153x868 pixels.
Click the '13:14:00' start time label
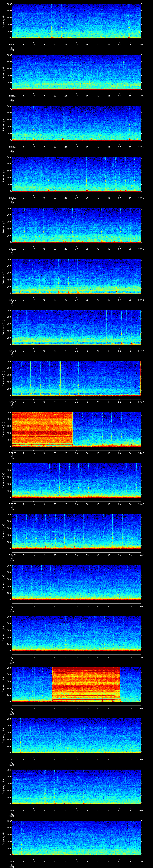12,44
